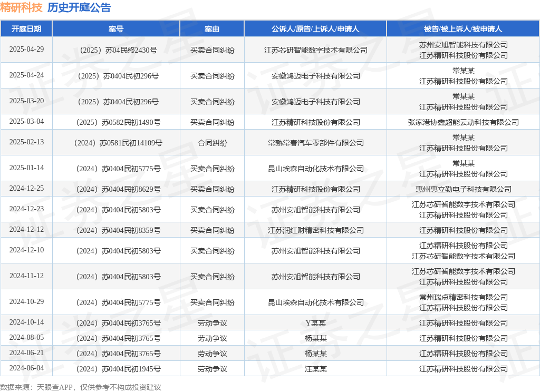Click defendant 常州瑞点精密科技有限公司

tap(463, 297)
